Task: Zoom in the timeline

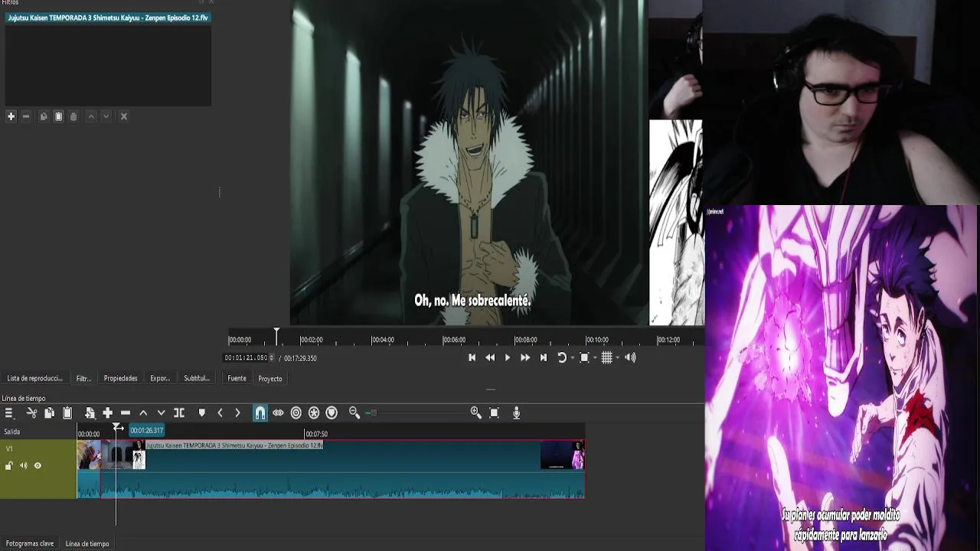Action: point(475,412)
